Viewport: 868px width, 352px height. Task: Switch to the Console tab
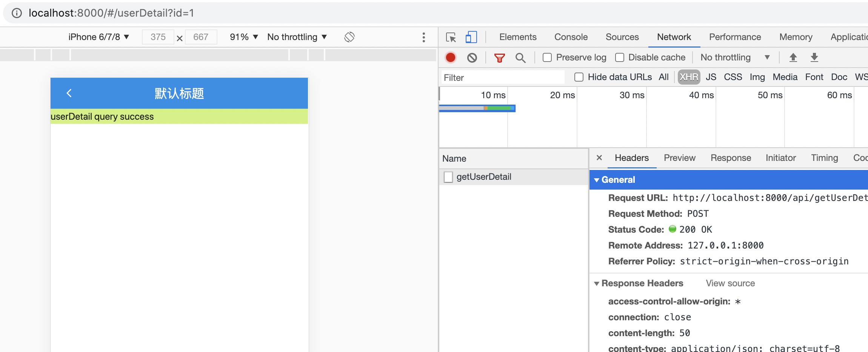(x=571, y=37)
